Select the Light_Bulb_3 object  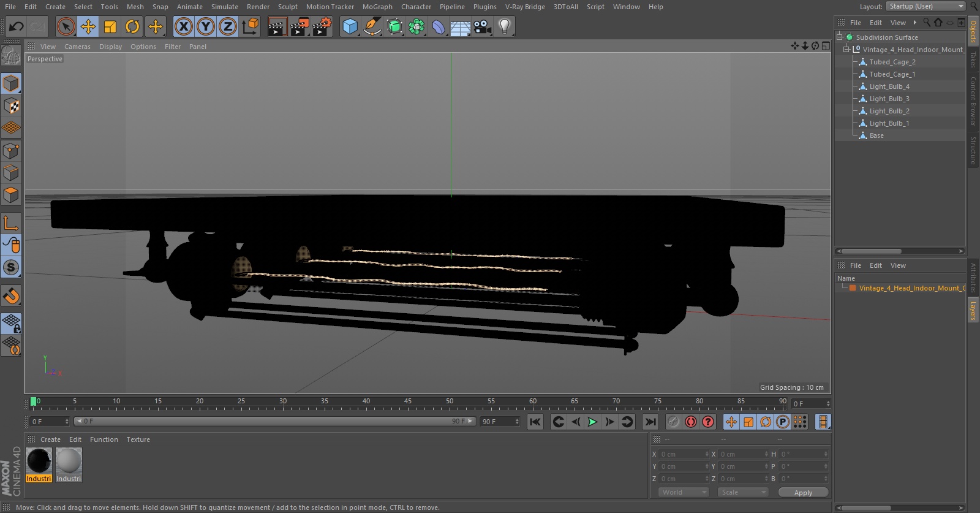pyautogui.click(x=889, y=99)
